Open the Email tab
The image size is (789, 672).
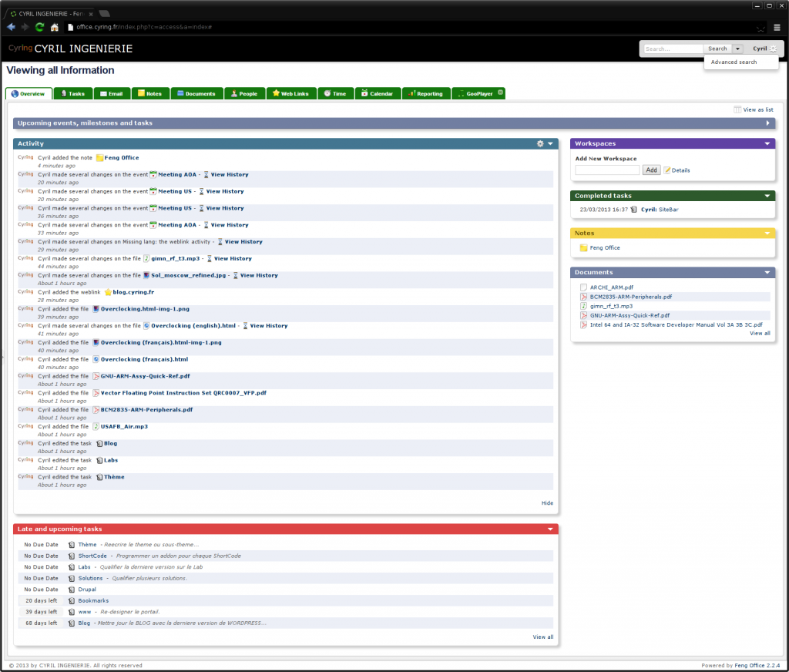(x=112, y=93)
